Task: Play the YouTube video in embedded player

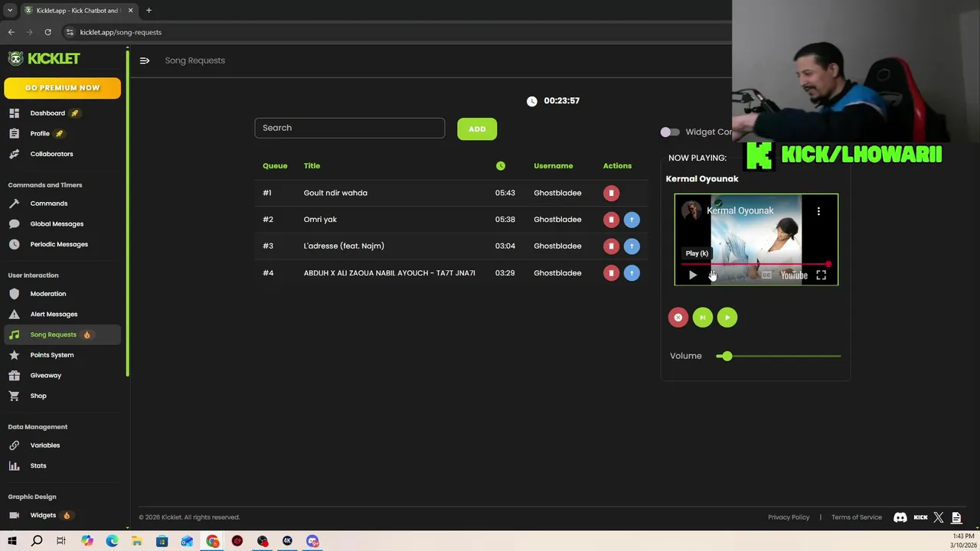Action: [x=693, y=275]
